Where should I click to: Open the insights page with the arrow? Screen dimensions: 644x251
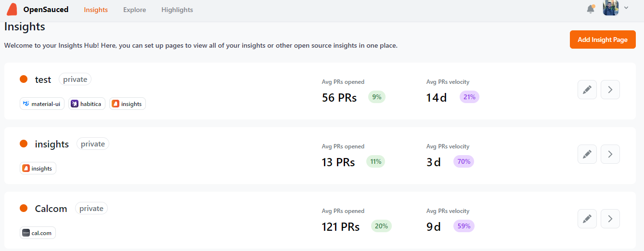(x=610, y=154)
